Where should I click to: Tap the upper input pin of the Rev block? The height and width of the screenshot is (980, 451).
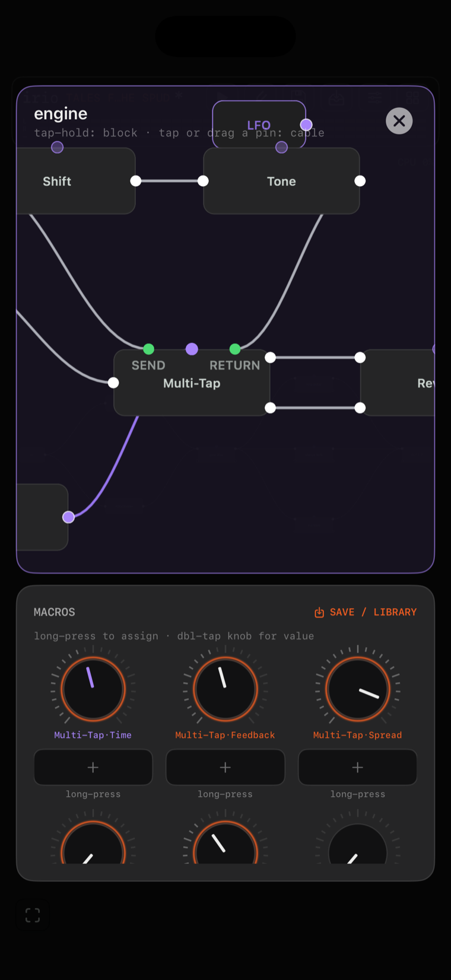360,357
